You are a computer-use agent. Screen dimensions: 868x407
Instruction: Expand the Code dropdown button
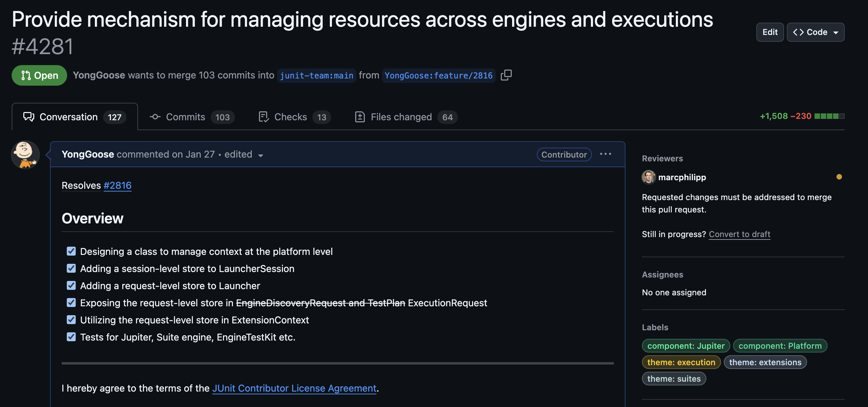[x=815, y=32]
